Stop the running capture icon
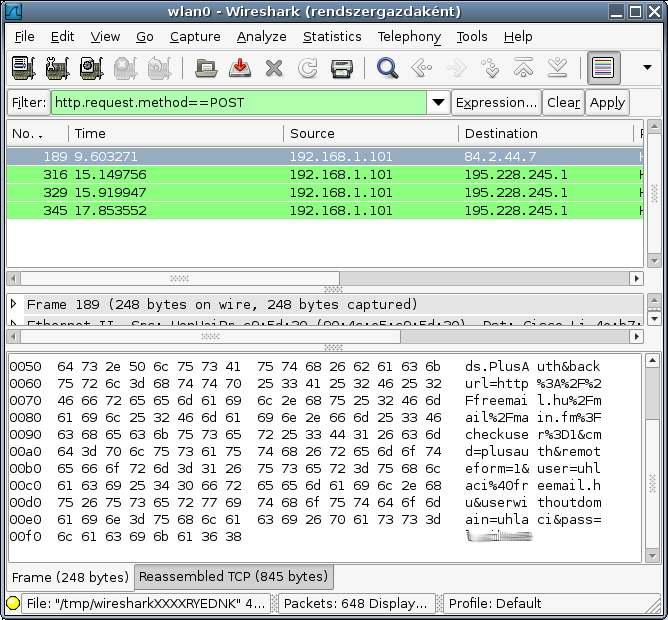The image size is (668, 620). (x=126, y=68)
